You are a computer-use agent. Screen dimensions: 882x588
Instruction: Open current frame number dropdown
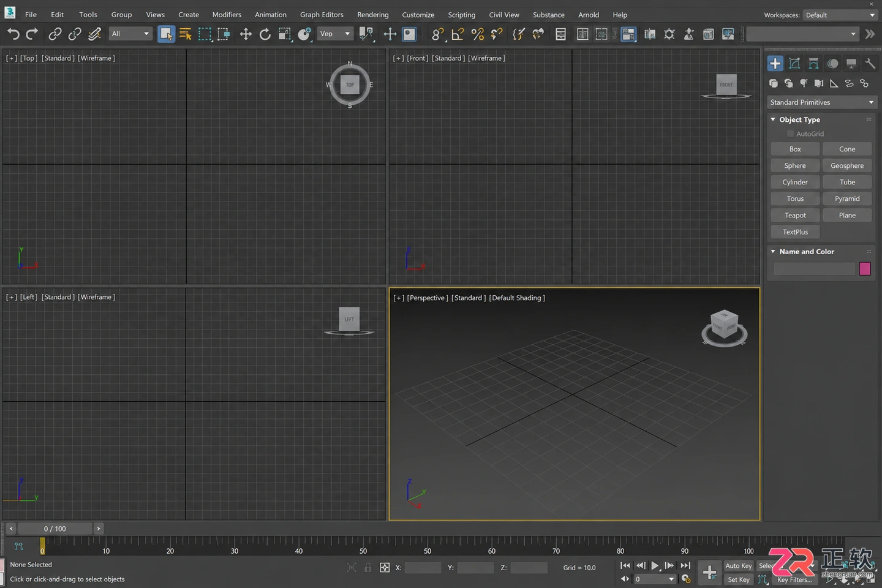(x=655, y=579)
